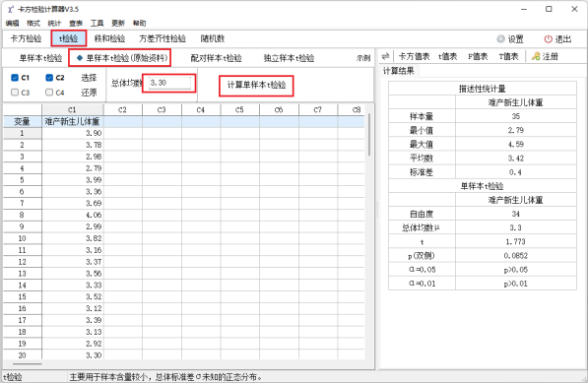588x384 pixels.
Task: Click the 示例 example link
Action: tap(363, 58)
